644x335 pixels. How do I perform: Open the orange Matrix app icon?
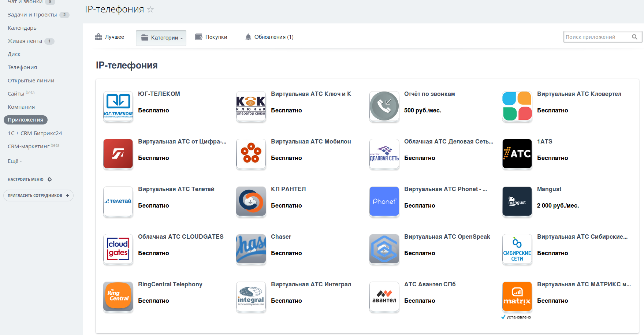coord(517,297)
